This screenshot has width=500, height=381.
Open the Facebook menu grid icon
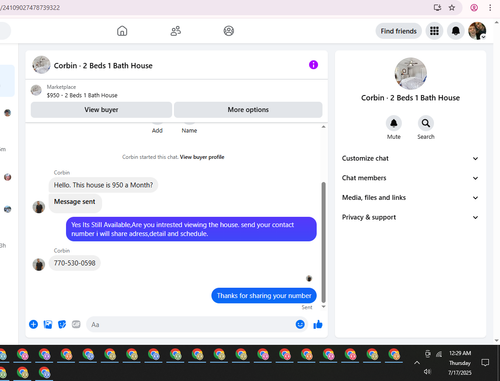(x=434, y=31)
